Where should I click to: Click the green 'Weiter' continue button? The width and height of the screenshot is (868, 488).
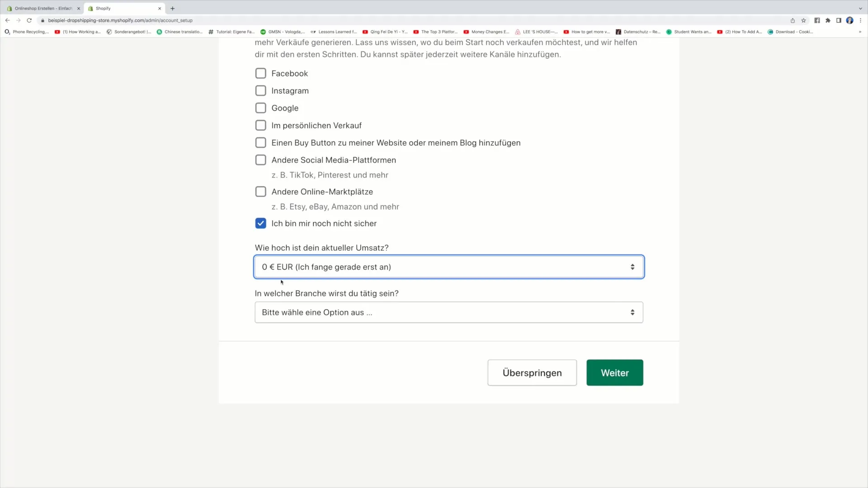[615, 372]
